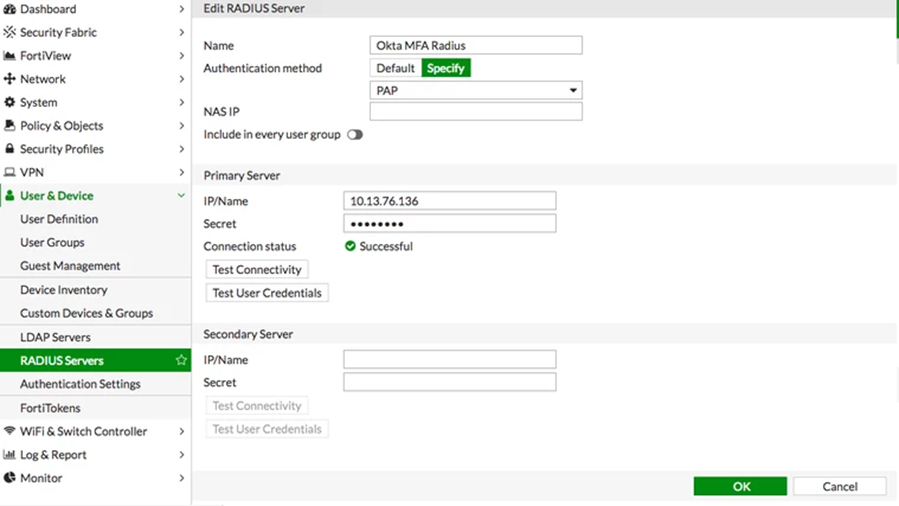Click the WiFi & Switch Controller icon

point(10,431)
